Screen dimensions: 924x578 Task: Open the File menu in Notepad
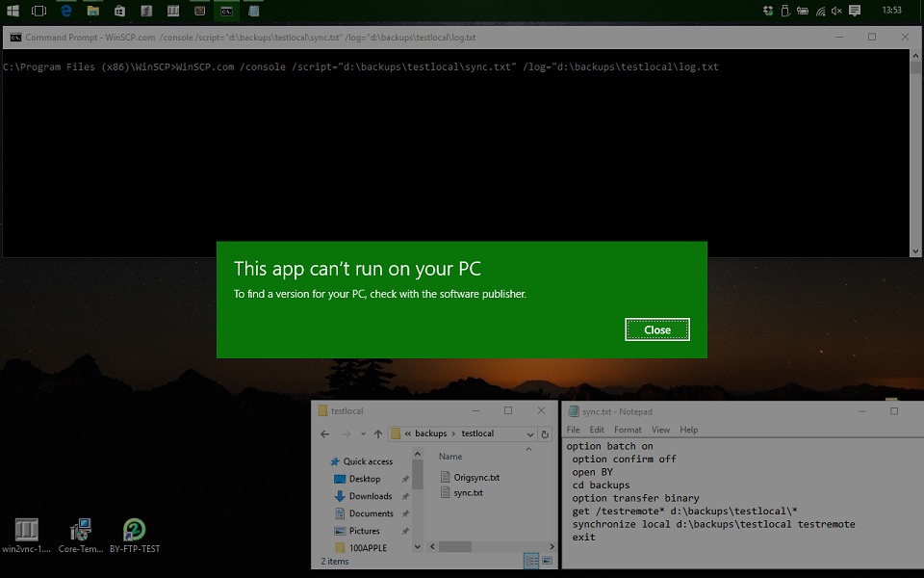tap(573, 430)
